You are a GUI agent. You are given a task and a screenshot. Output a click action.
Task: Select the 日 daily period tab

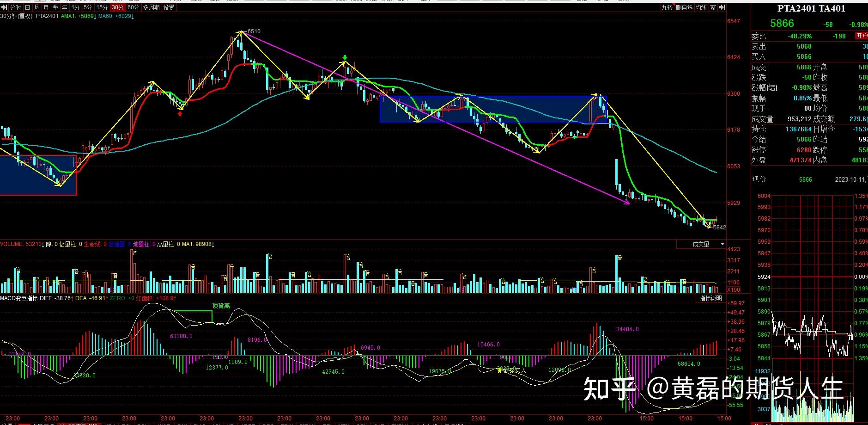point(27,7)
